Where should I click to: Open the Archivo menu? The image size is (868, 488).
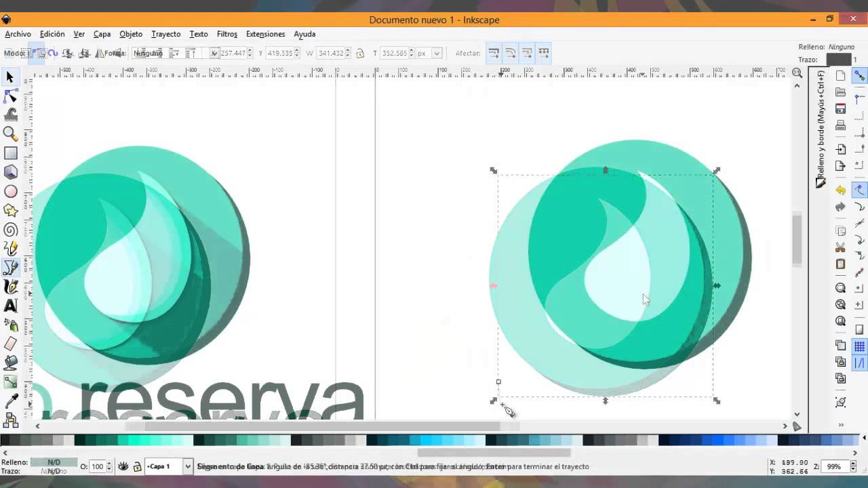18,34
